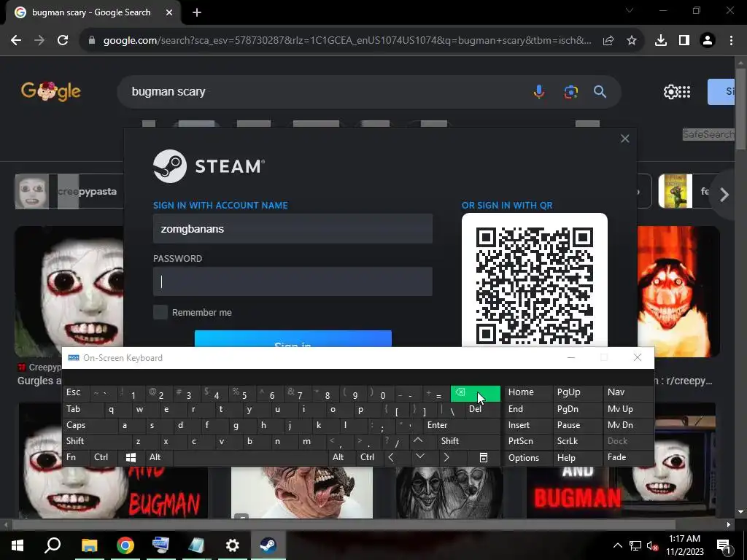Share this page via the share icon
The image size is (747, 560).
click(x=608, y=41)
